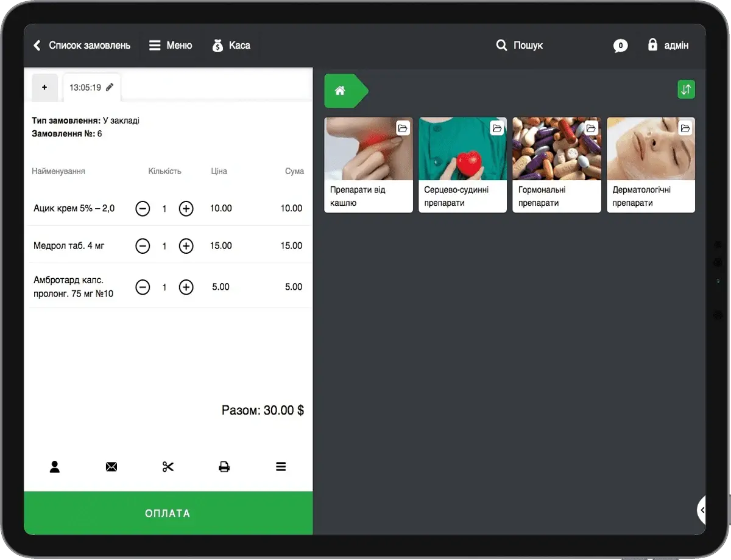731x560 pixels.
Task: Toggle the green sort arrows button
Action: pyautogui.click(x=686, y=89)
